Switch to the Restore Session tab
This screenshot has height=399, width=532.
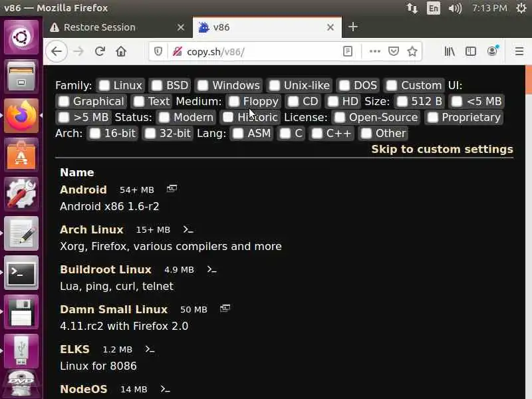tap(118, 27)
